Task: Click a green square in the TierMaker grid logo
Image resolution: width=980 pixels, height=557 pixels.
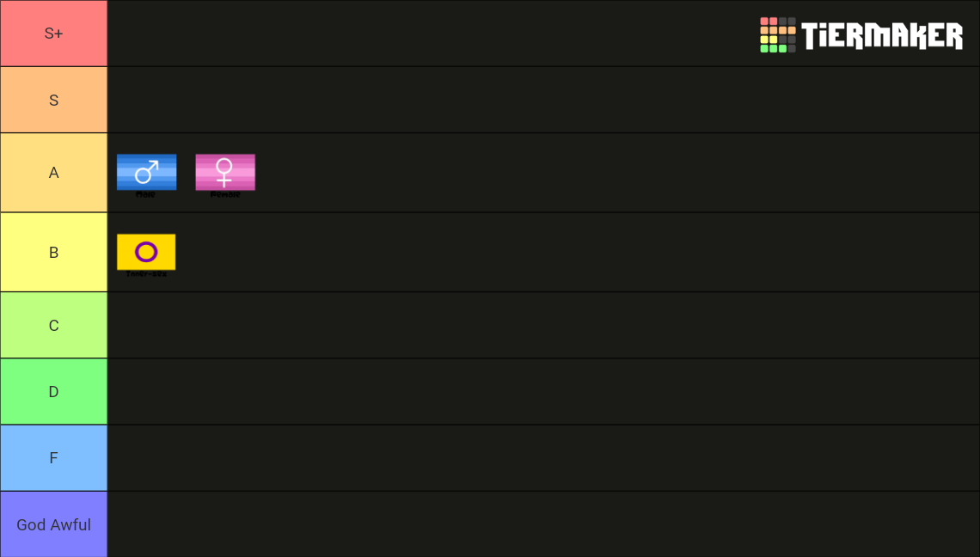Action: click(763, 49)
